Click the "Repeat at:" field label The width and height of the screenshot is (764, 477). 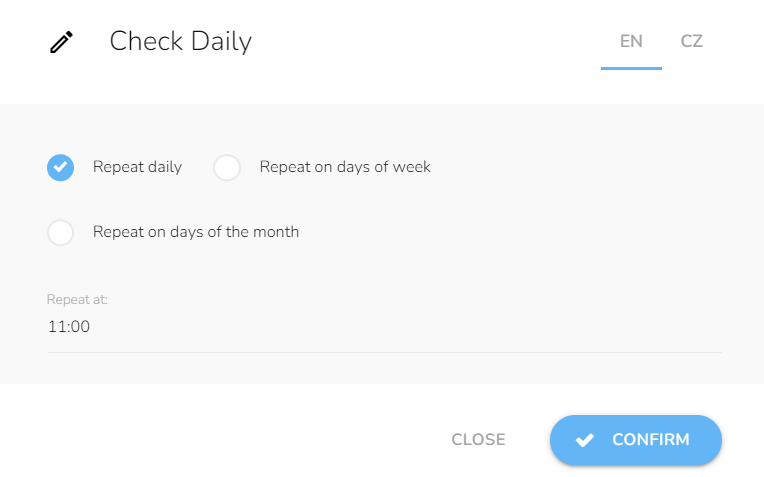coord(77,299)
